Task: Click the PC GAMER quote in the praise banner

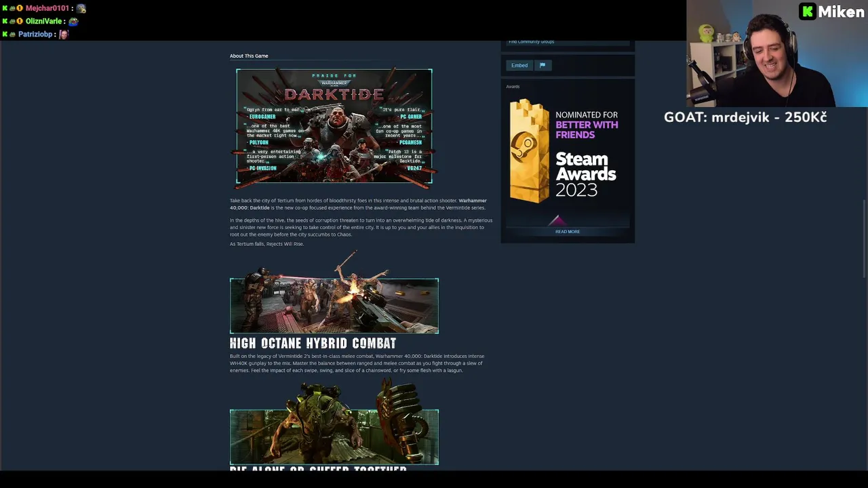Action: 403,113
